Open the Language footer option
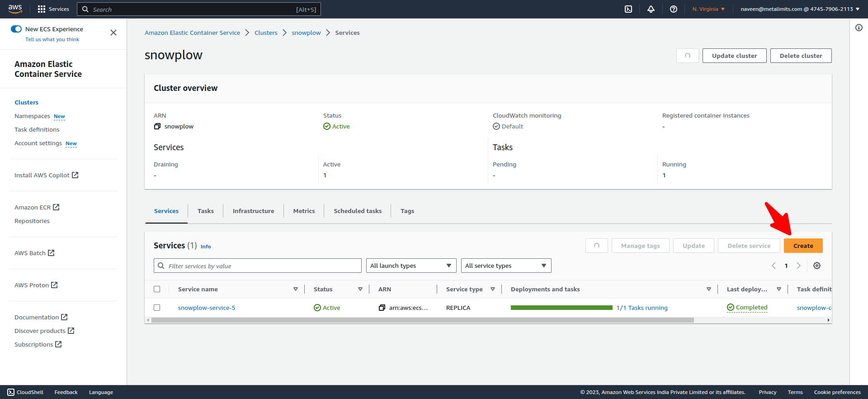The height and width of the screenshot is (399, 868). 101,392
